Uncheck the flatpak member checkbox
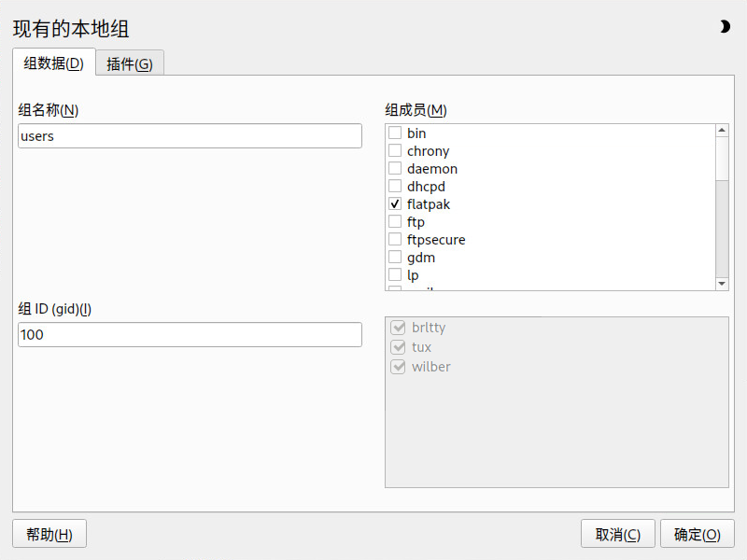The image size is (747, 560). coord(395,204)
